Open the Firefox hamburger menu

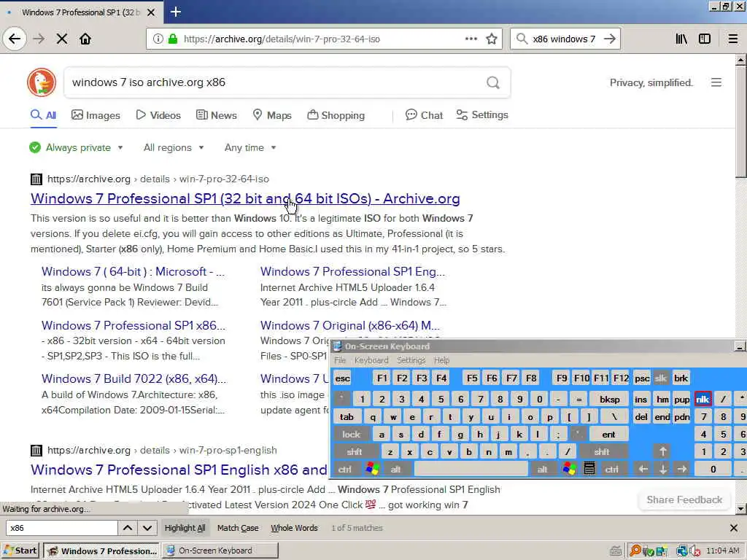tap(733, 39)
